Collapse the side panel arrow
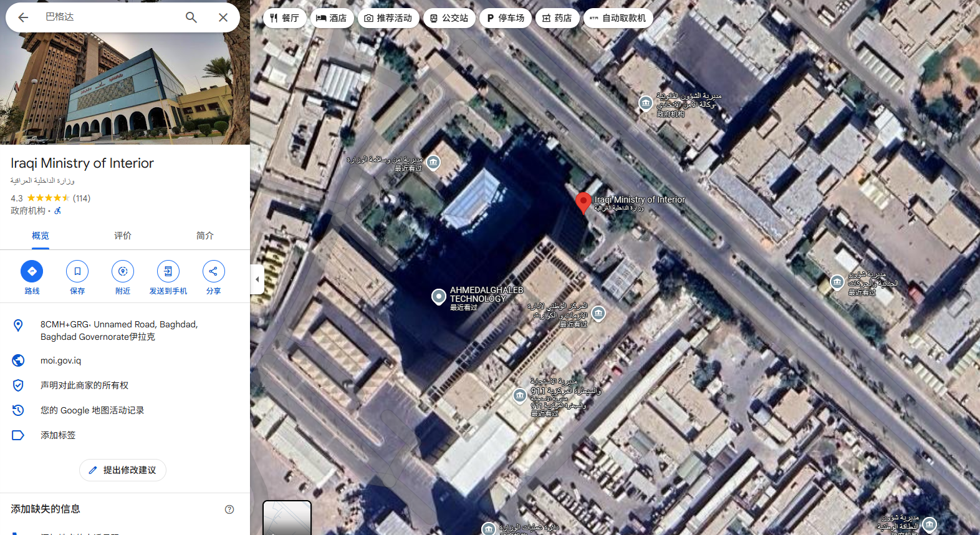 [257, 279]
